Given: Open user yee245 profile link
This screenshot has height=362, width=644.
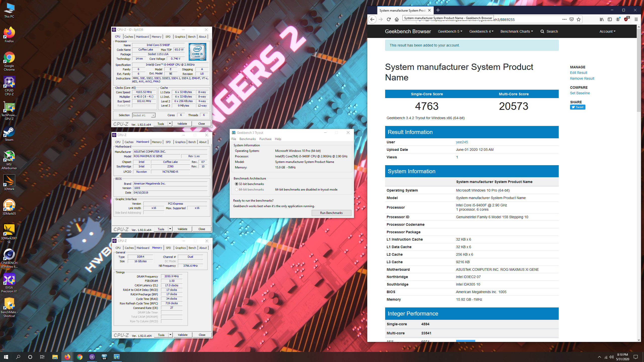Looking at the screenshot, I should coord(462,142).
